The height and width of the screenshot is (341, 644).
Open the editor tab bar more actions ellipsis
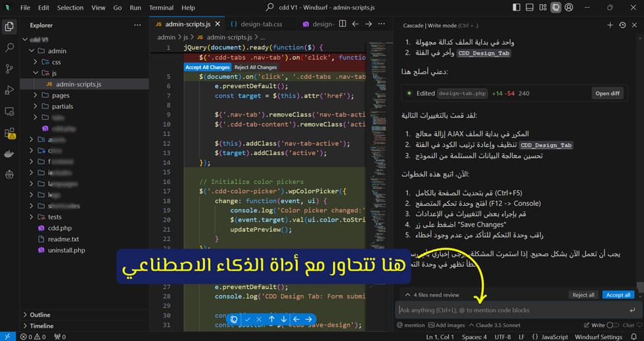point(382,24)
